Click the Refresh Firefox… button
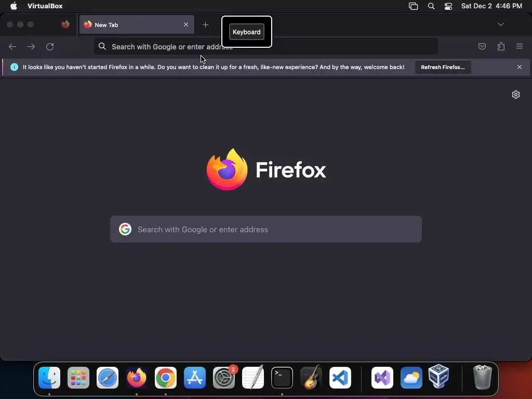The width and height of the screenshot is (532, 399). (443, 67)
